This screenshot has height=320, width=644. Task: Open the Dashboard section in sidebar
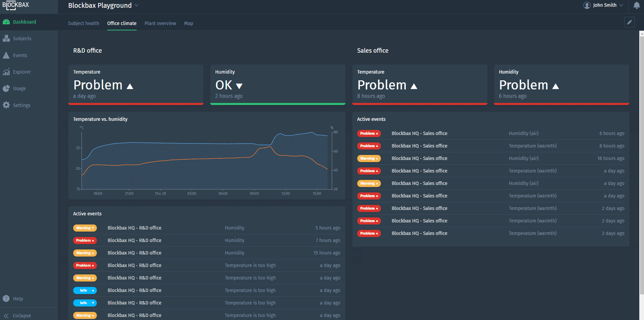tap(24, 22)
